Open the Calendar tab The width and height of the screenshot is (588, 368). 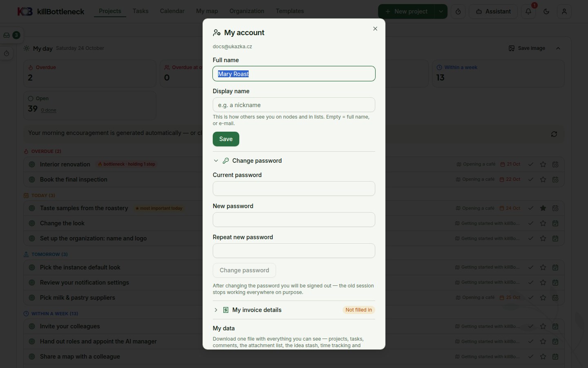click(172, 11)
